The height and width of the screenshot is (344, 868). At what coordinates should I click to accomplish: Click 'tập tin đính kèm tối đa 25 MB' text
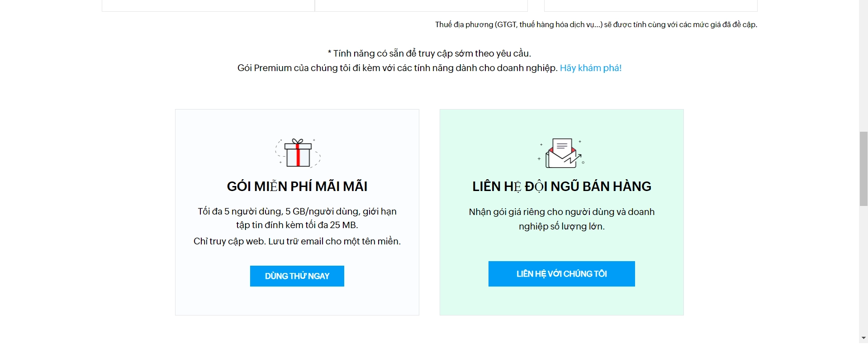click(297, 225)
